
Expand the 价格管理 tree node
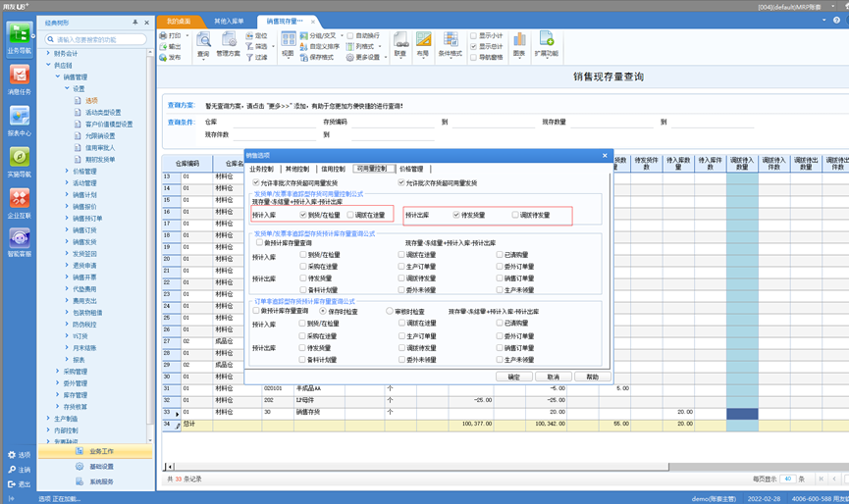(67, 171)
